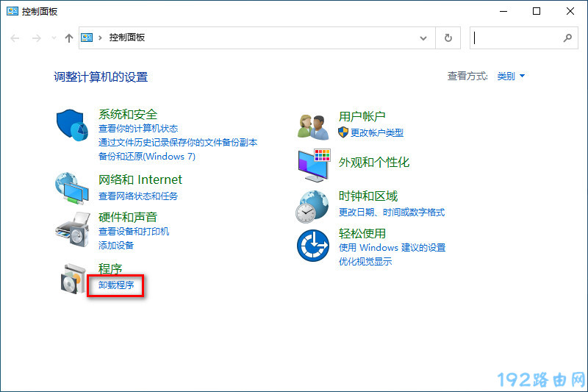Click 控制面板 breadcrumb in address bar
Screen dimensions: 588x392
point(127,38)
